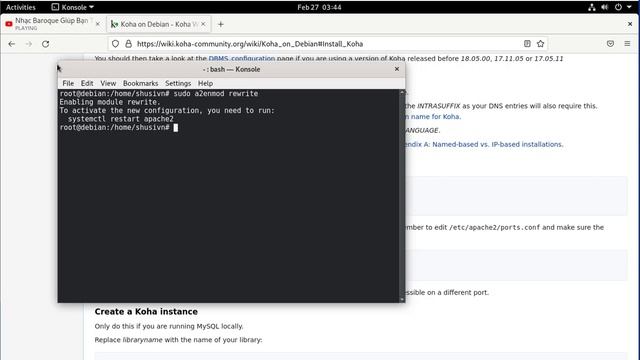Click the Konsole title bar
The width and height of the screenshot is (640, 360).
(x=231, y=69)
